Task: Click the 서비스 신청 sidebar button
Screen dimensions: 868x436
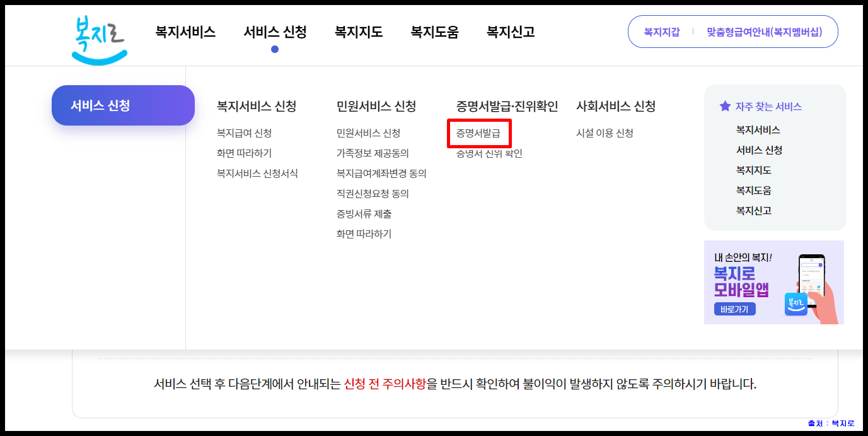Action: (123, 105)
